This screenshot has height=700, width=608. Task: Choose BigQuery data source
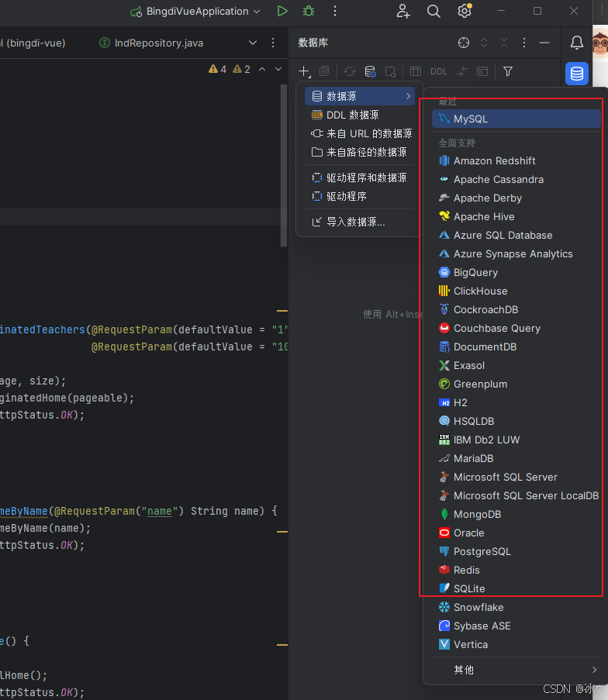(x=516, y=272)
